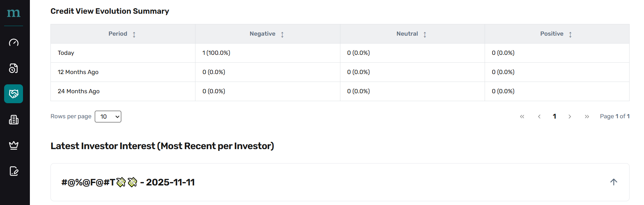Sort table by Positive column
This screenshot has width=644, height=205.
[x=570, y=34]
